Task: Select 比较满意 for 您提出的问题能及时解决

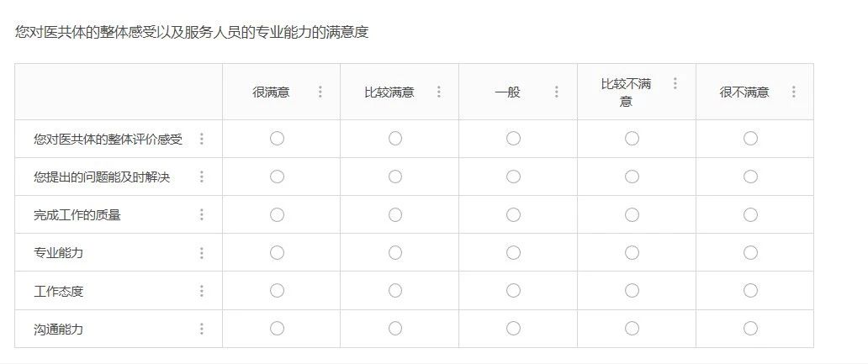Action: 394,177
